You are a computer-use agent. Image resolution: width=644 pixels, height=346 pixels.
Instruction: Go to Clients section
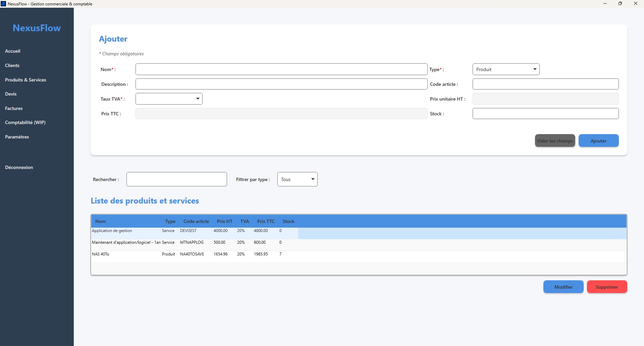[x=12, y=65]
